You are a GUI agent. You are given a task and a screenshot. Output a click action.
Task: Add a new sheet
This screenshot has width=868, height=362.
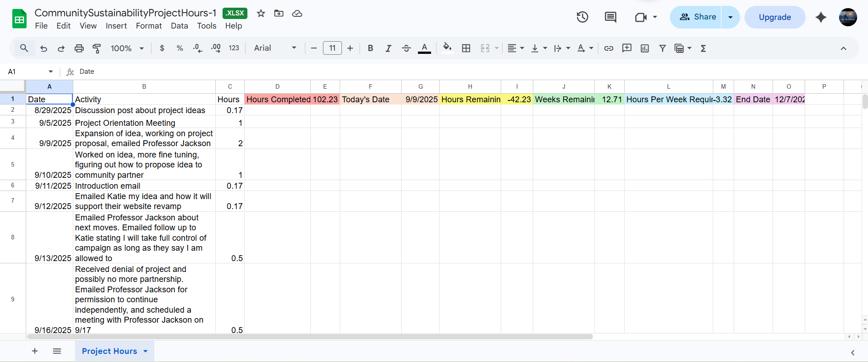(x=35, y=351)
